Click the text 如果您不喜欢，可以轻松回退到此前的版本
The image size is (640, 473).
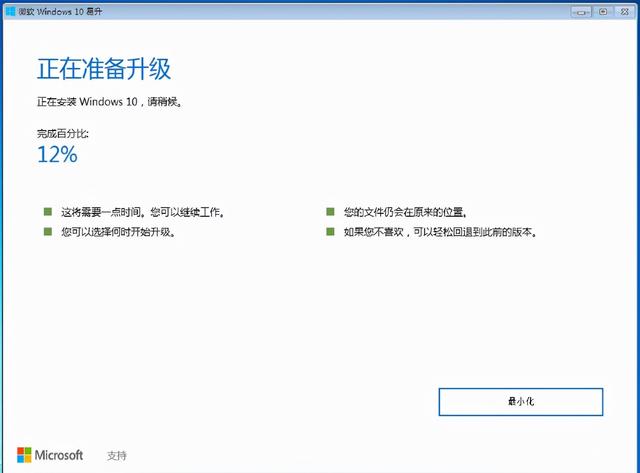440,232
